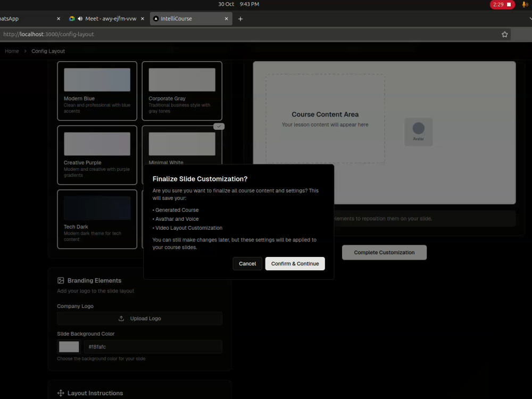Select the Minimal White theme card
Screen dimensions: 532x399
(182, 146)
